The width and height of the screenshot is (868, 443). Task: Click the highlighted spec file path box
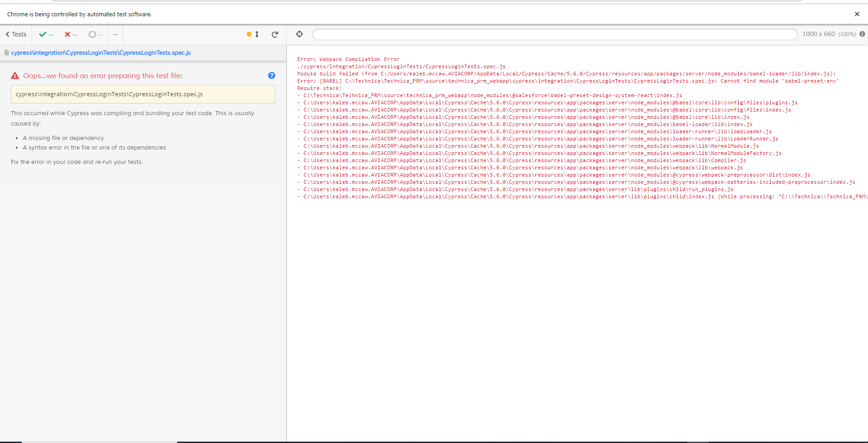(143, 94)
